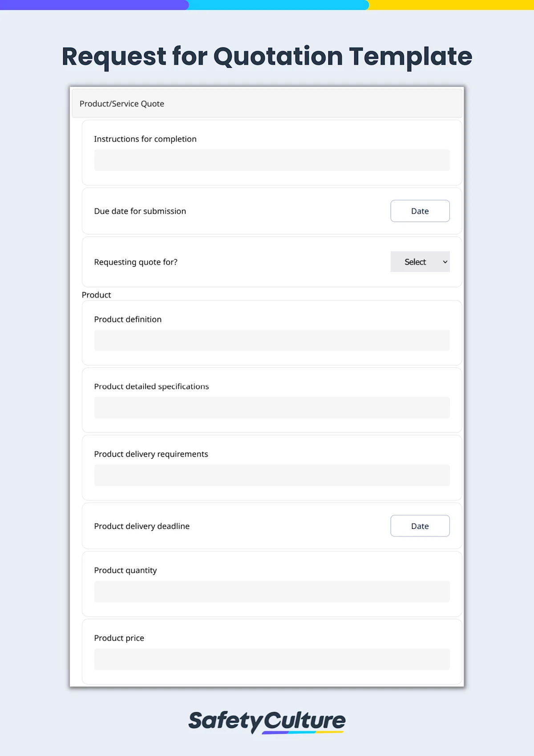Click the Product definition text box

[271, 340]
